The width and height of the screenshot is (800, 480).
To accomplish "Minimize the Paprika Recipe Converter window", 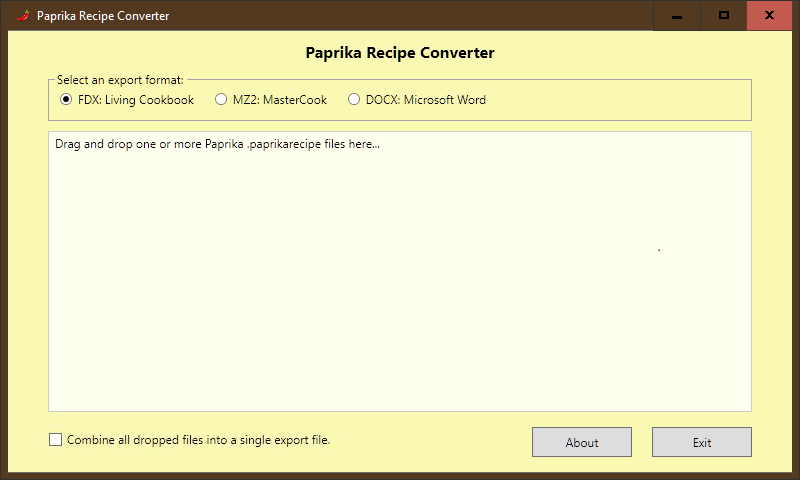I will point(677,15).
